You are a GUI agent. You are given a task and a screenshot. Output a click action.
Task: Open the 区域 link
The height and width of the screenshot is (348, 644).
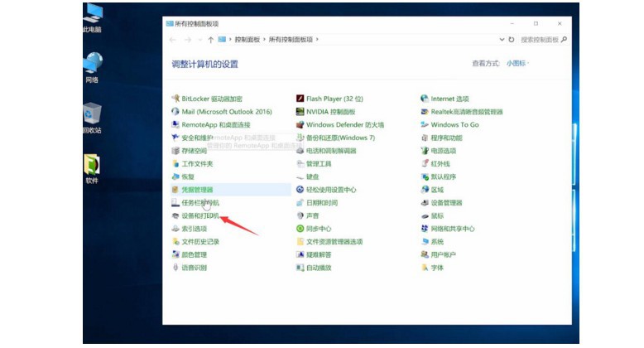click(x=437, y=190)
